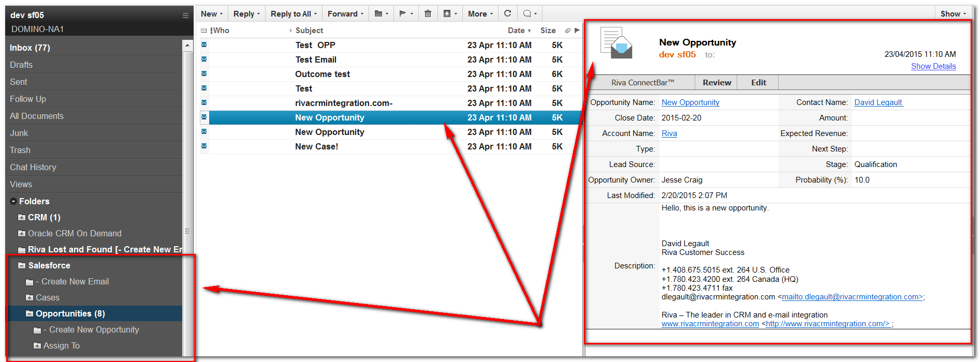980x362 pixels.
Task: Collapse the Folders section
Action: (x=13, y=202)
